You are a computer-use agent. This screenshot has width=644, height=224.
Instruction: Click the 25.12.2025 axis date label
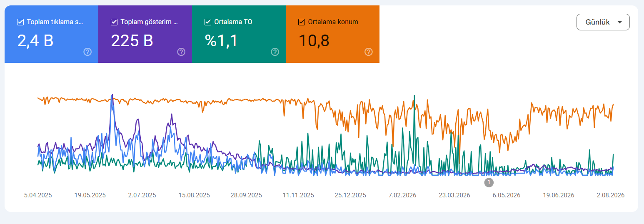[350, 195]
